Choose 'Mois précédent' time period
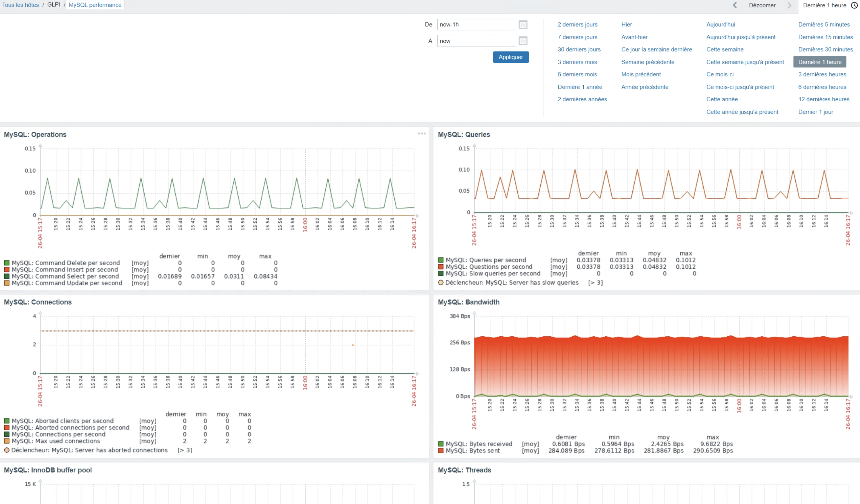 click(641, 74)
